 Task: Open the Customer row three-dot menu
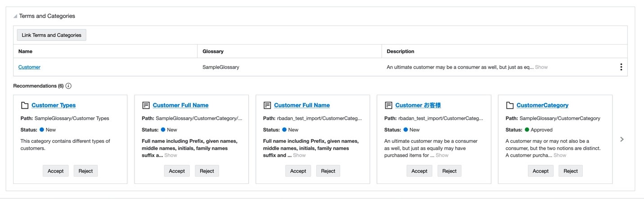[x=621, y=67]
